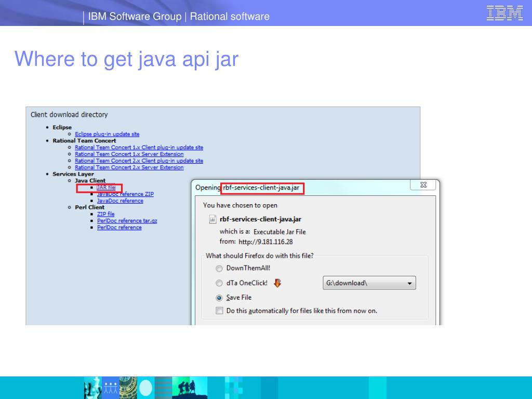Click 'IBM Software Group | Rational software' header text

(179, 16)
